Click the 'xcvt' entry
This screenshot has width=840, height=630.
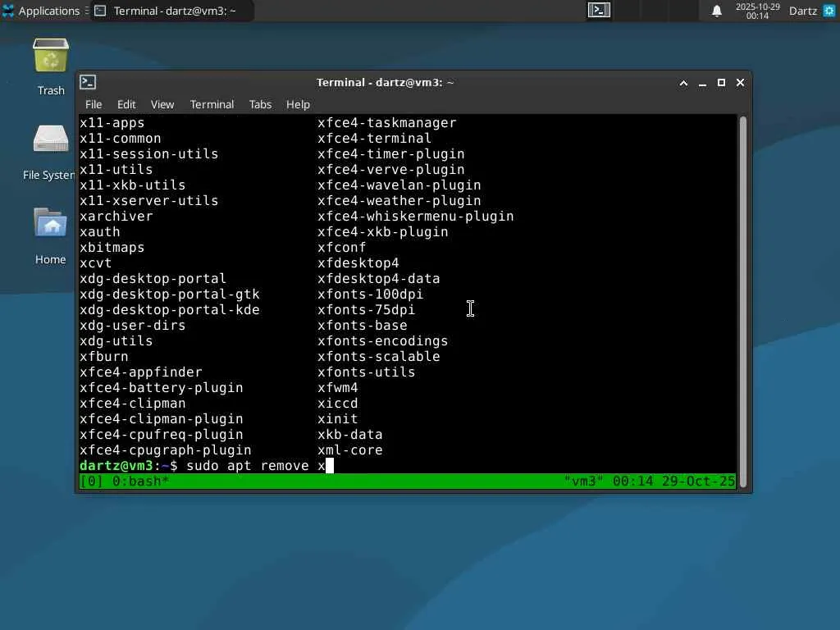click(x=95, y=263)
